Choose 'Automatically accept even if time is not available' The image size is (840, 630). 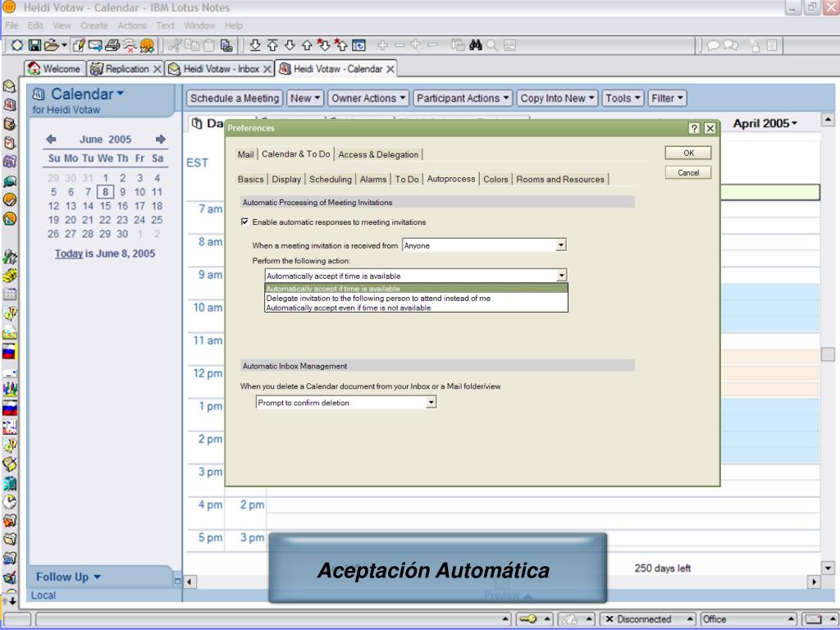tap(416, 308)
